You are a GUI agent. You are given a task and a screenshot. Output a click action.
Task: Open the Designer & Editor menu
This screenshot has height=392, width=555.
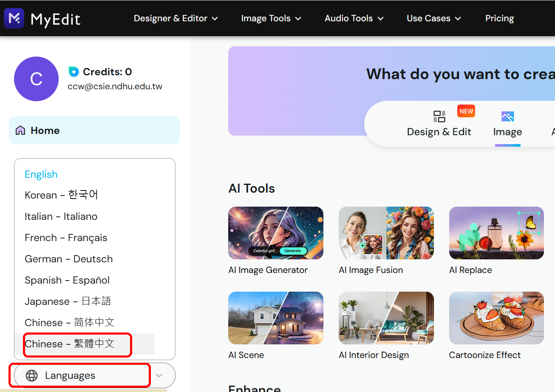(x=176, y=18)
